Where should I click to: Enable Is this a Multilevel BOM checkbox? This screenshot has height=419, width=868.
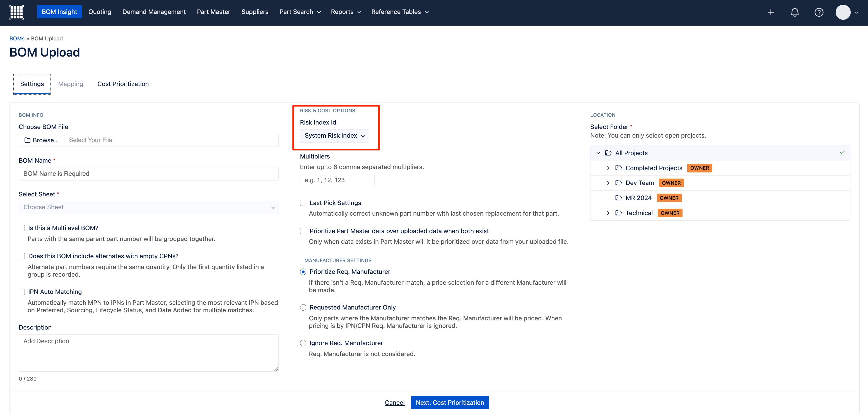point(22,228)
